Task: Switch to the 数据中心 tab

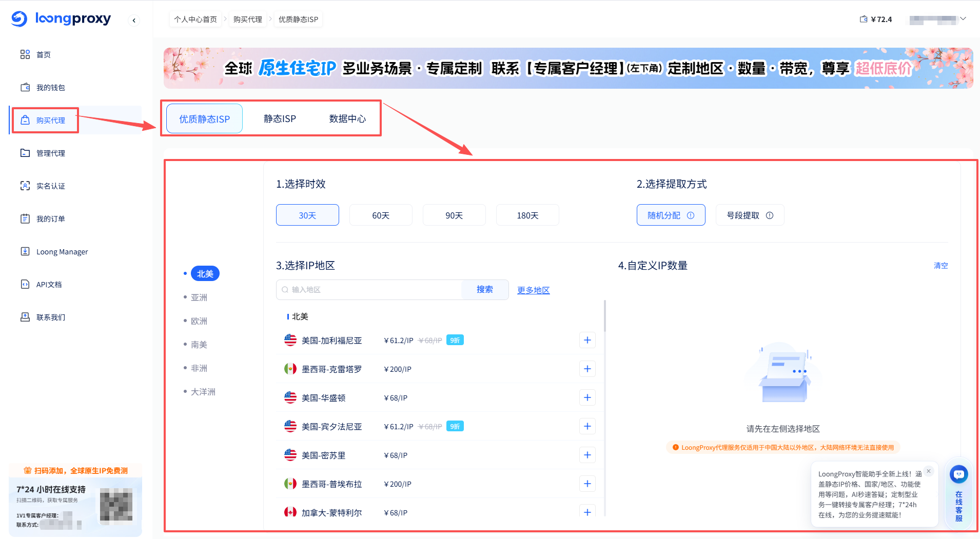Action: [347, 119]
